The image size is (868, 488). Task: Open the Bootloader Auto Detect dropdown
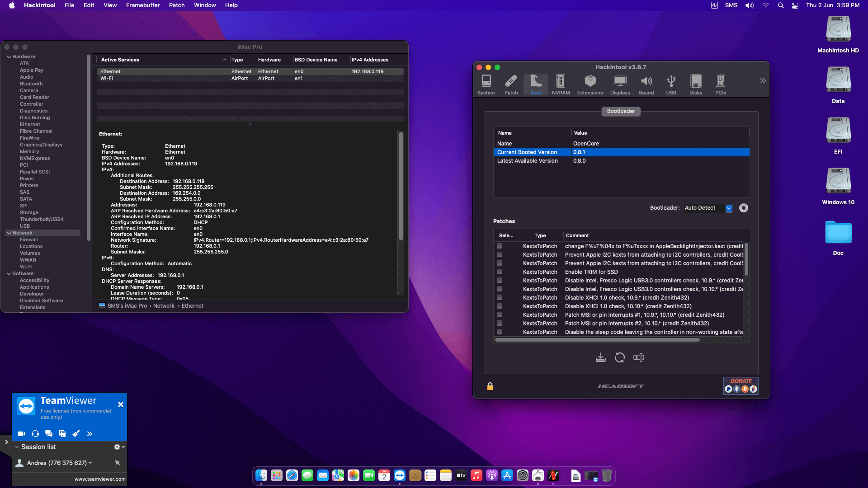pyautogui.click(x=708, y=208)
